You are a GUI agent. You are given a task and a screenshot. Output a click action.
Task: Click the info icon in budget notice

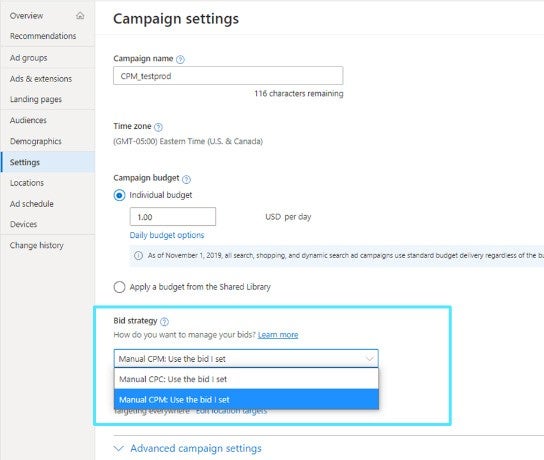pos(138,256)
